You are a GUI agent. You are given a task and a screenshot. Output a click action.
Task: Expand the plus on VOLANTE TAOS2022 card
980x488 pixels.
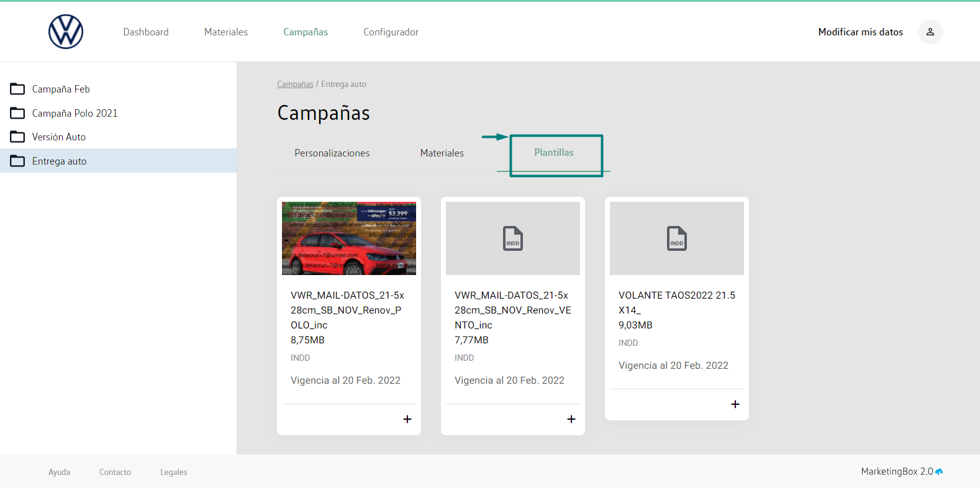735,404
